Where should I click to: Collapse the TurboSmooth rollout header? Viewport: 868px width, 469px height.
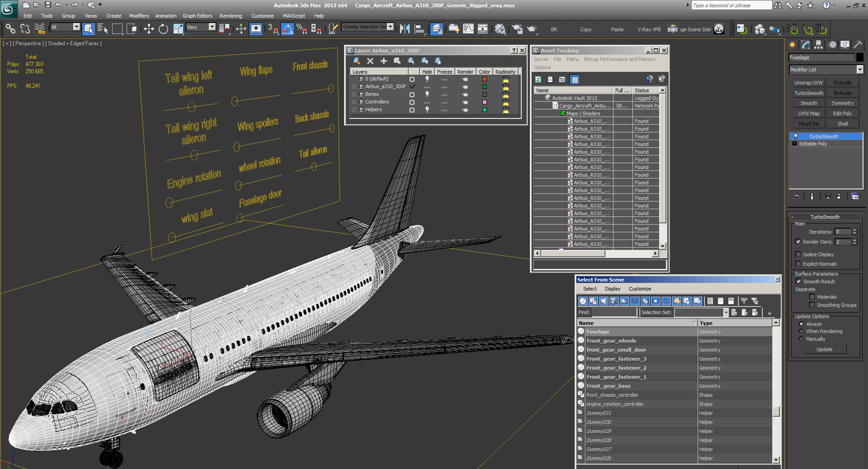(825, 217)
